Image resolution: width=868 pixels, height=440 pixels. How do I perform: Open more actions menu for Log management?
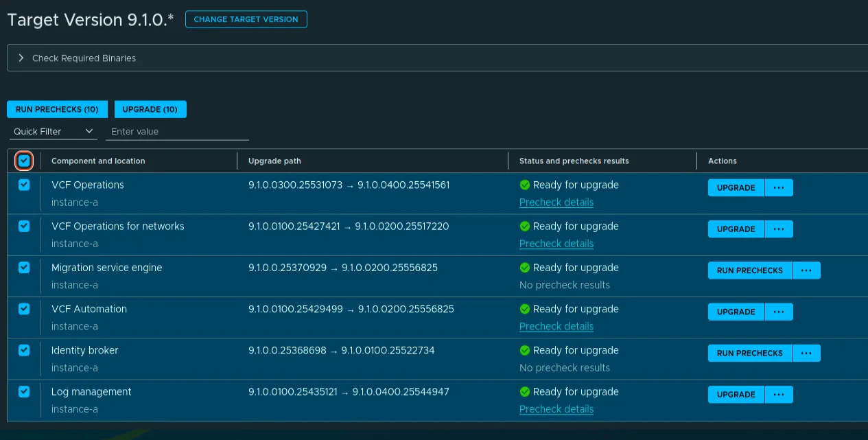pyautogui.click(x=779, y=395)
